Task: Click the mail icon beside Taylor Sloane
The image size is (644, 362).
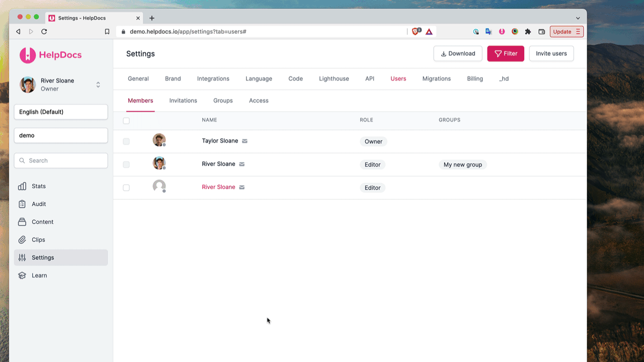Action: click(245, 141)
